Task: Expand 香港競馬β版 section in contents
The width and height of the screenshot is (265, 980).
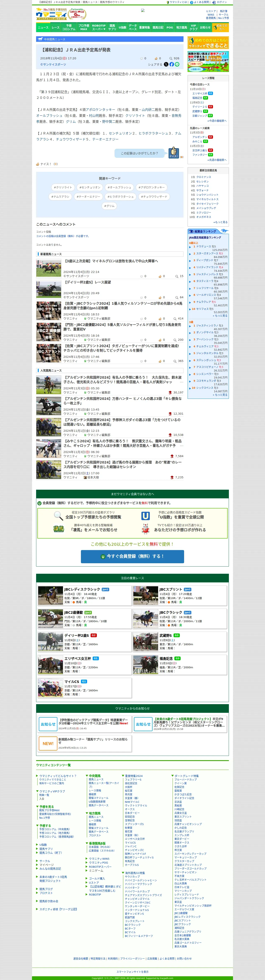Action: pos(87,843)
